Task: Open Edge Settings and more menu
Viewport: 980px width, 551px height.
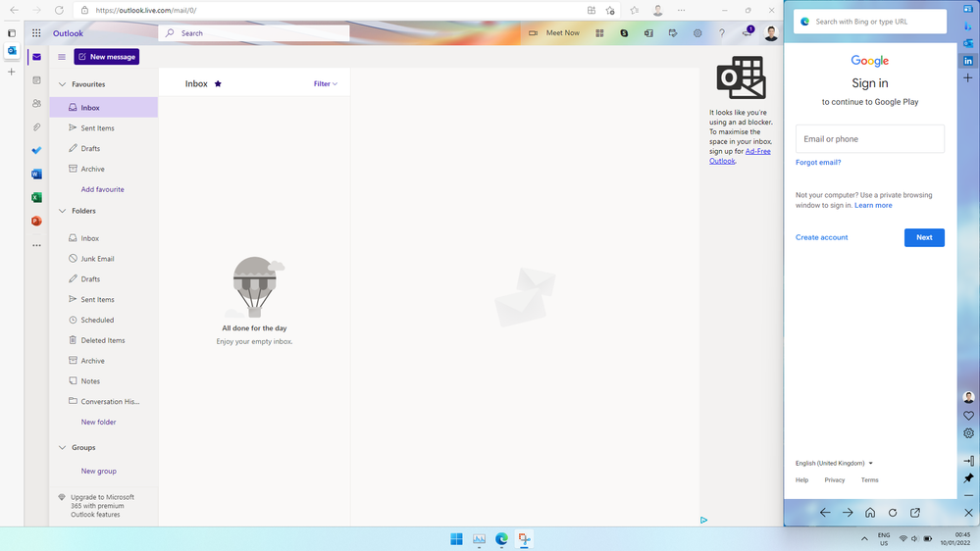Action: coord(681,10)
